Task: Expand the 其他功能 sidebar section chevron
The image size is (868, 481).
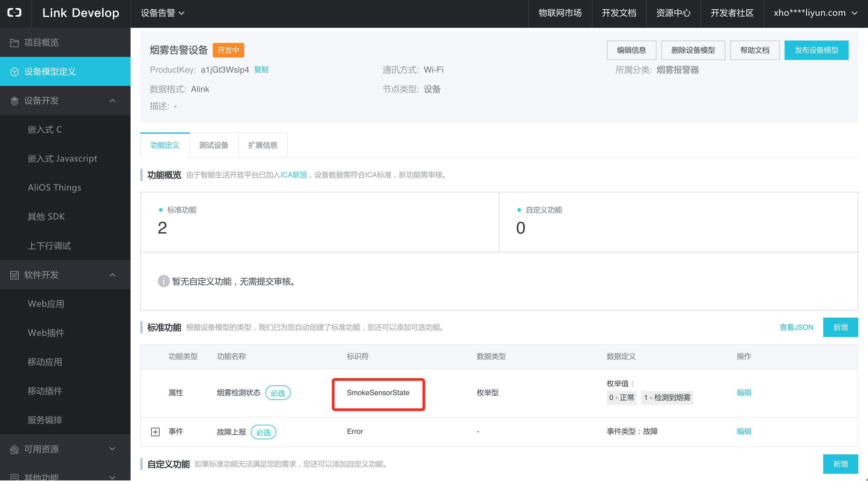Action: click(112, 477)
